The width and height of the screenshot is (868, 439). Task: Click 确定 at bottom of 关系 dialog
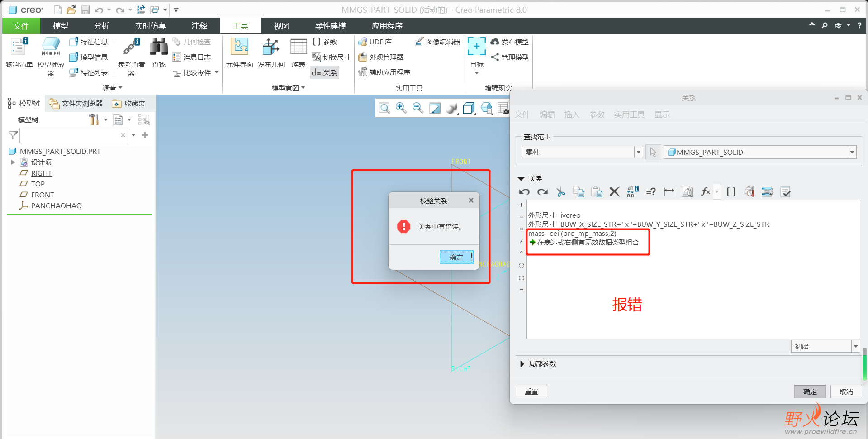pos(810,391)
